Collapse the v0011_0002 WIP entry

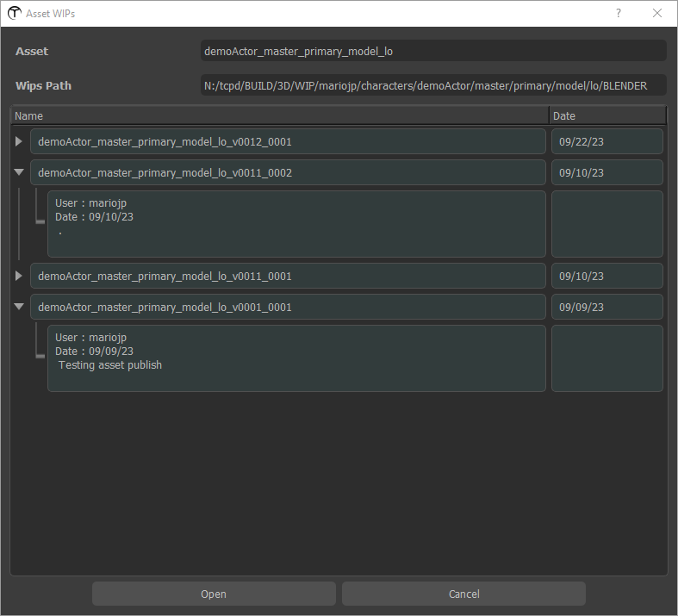[x=19, y=172]
